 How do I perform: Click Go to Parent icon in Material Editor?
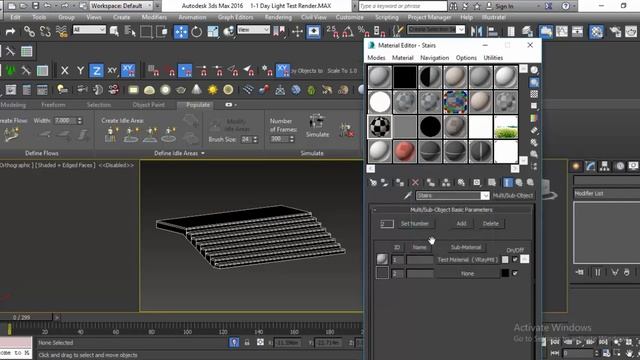pyautogui.click(x=519, y=183)
